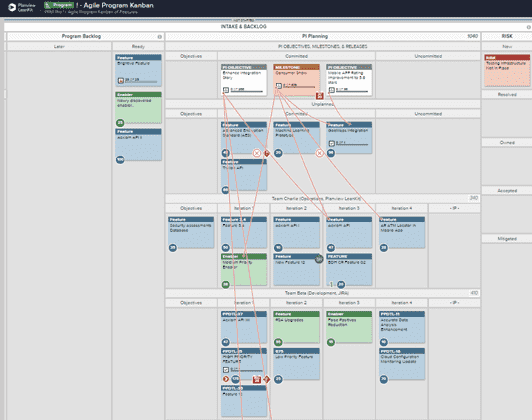Click green size badge on Newly discovered enabler card
Viewport: 532px width, 420px height.
point(120,122)
